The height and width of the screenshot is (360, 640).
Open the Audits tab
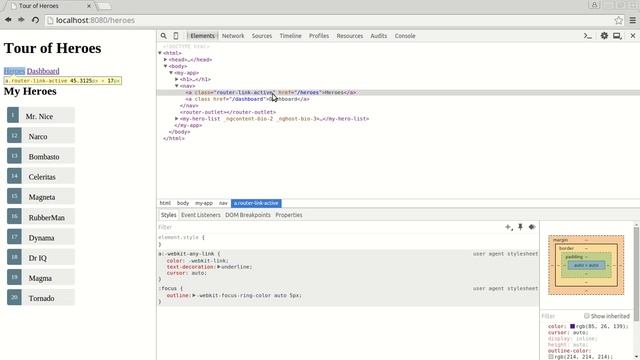tap(378, 36)
